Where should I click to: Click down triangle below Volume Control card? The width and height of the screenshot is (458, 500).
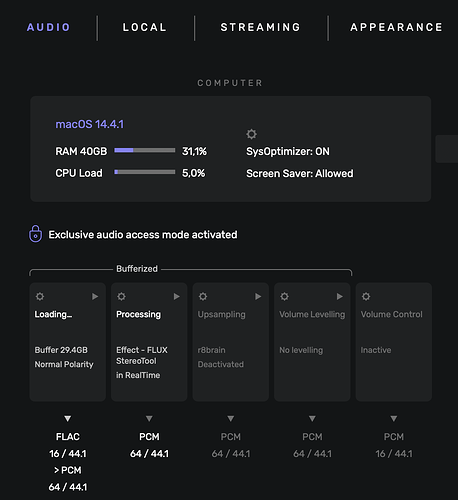pos(394,418)
